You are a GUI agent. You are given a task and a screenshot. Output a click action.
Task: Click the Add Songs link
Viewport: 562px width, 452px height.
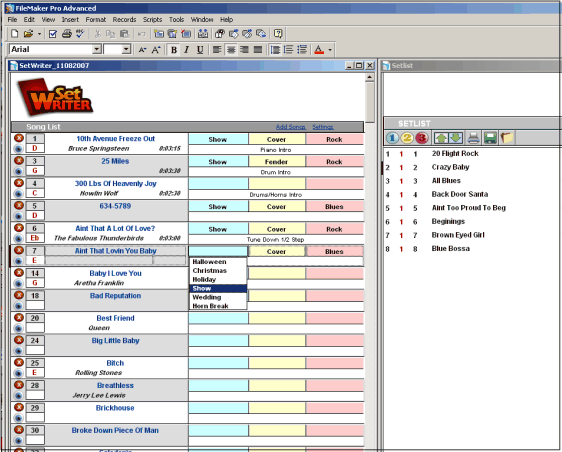(x=291, y=127)
